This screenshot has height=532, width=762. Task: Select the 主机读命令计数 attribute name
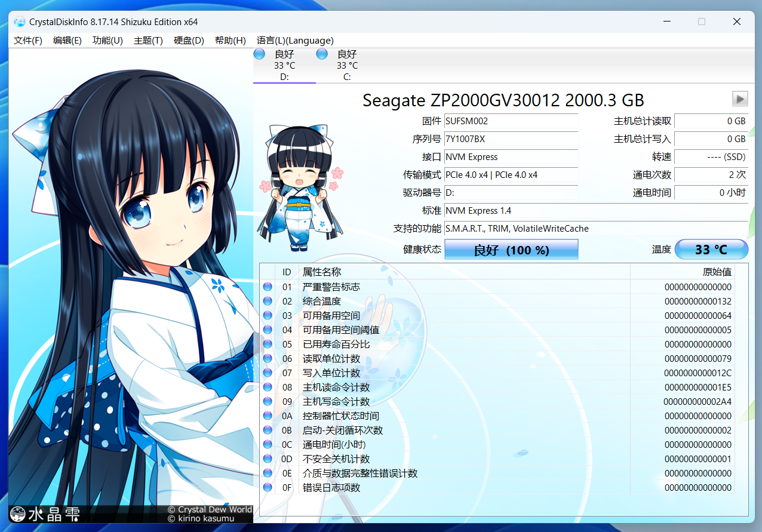pyautogui.click(x=336, y=387)
